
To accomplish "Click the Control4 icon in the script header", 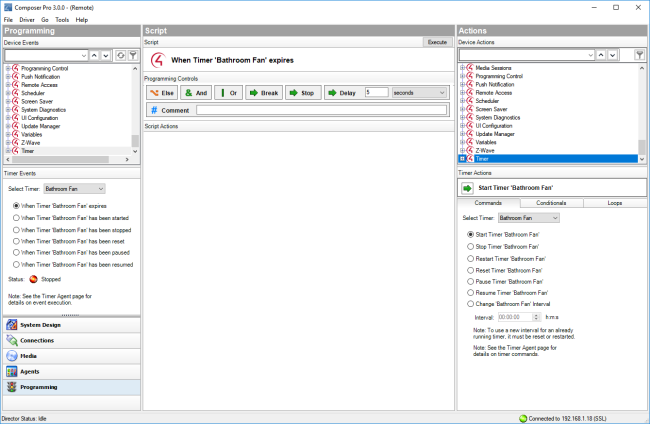I will coord(158,60).
